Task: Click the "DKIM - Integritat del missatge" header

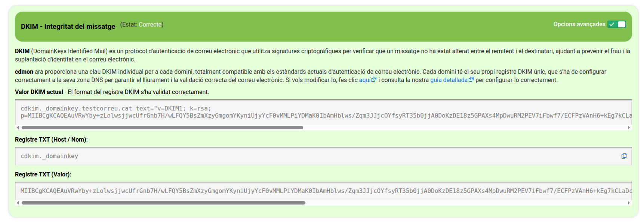Action: click(x=68, y=27)
